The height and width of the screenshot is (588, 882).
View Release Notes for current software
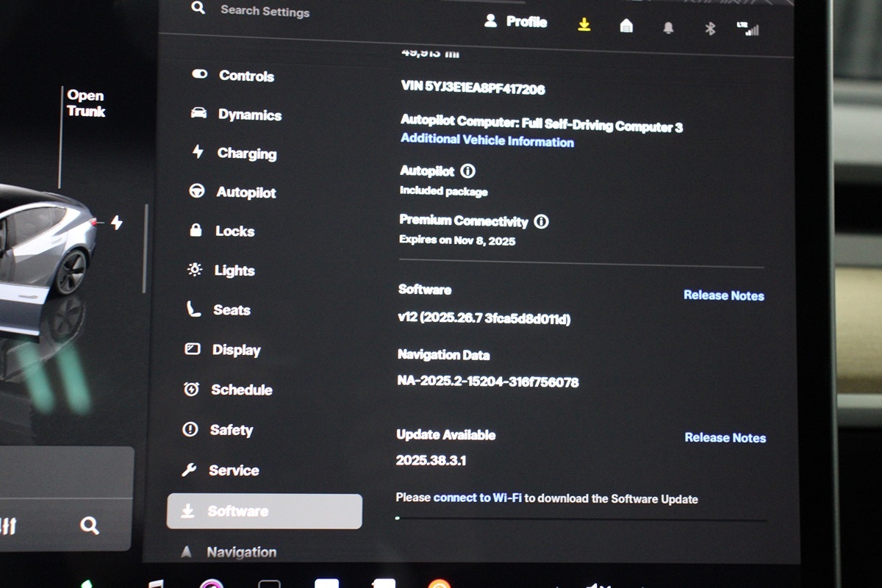click(723, 295)
